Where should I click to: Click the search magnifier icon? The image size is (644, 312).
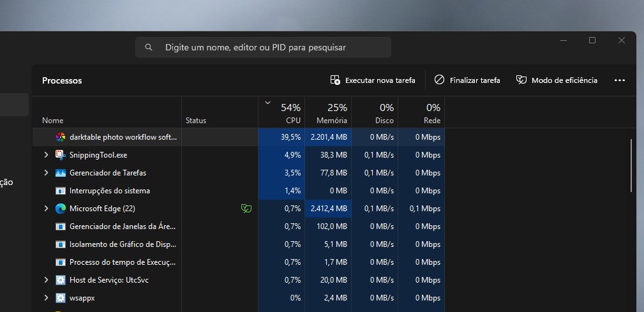pos(149,47)
